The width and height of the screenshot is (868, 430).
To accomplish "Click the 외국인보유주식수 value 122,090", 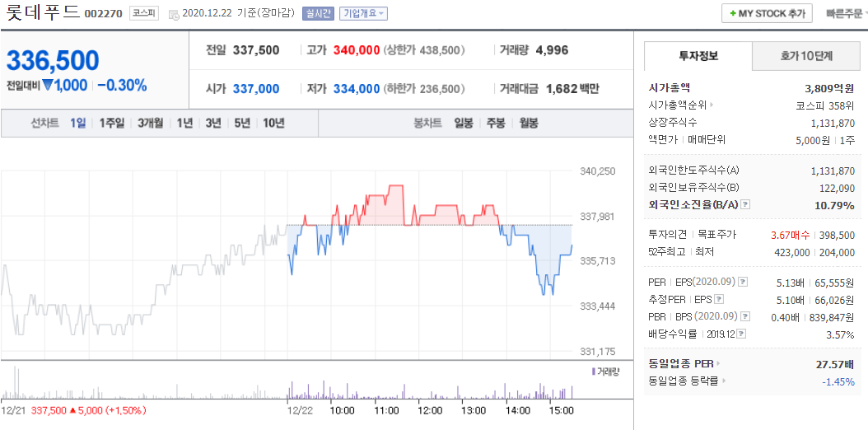I will [x=837, y=188].
